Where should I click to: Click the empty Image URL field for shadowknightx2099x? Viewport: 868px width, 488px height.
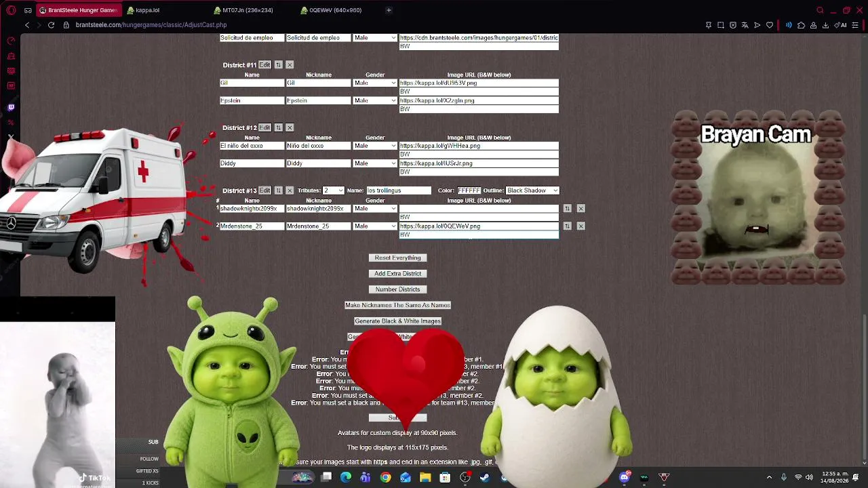[x=479, y=209]
